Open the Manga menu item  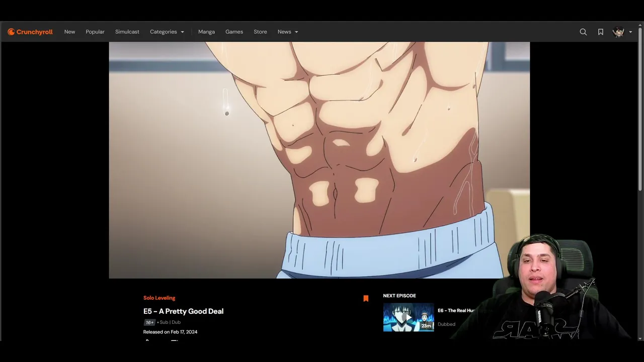[206, 32]
